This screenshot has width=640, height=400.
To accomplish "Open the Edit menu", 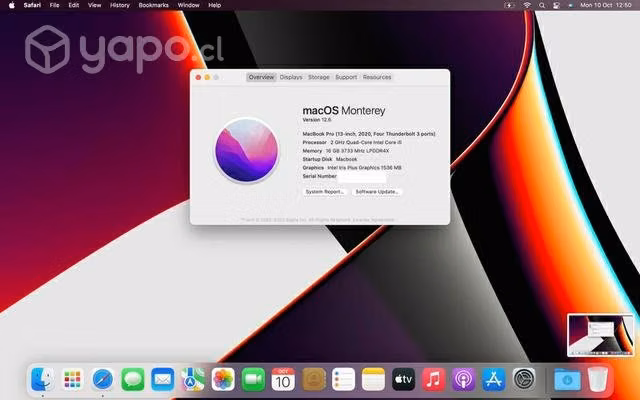I will pos(73,5).
